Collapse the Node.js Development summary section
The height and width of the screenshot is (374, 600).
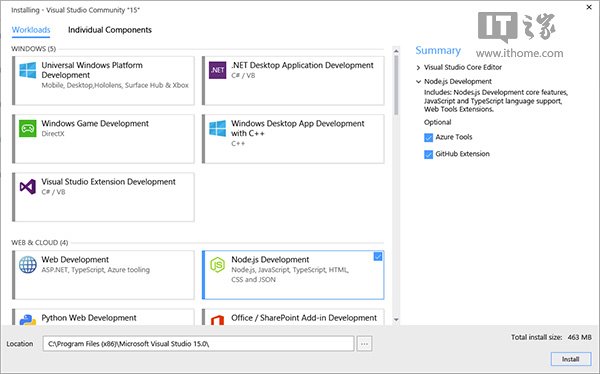(x=418, y=82)
